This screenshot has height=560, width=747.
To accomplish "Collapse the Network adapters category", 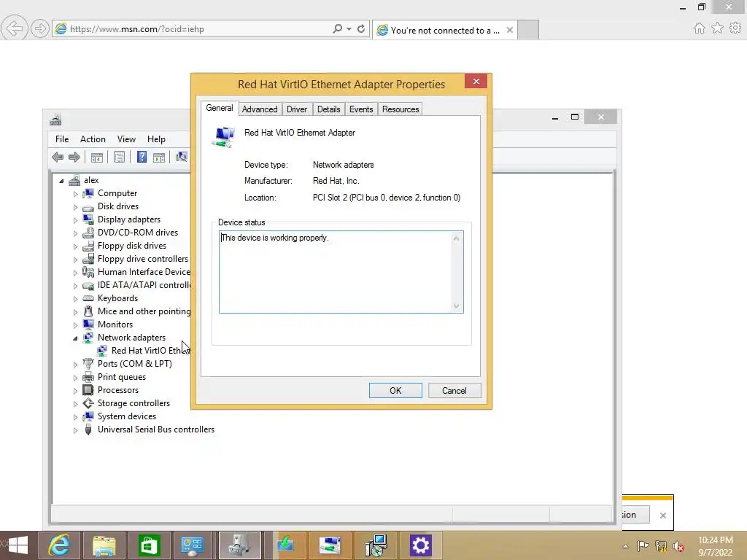I will tap(75, 338).
